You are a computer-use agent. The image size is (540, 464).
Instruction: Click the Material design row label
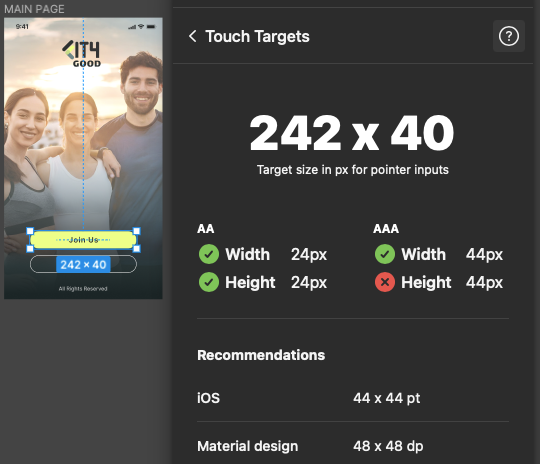(248, 446)
